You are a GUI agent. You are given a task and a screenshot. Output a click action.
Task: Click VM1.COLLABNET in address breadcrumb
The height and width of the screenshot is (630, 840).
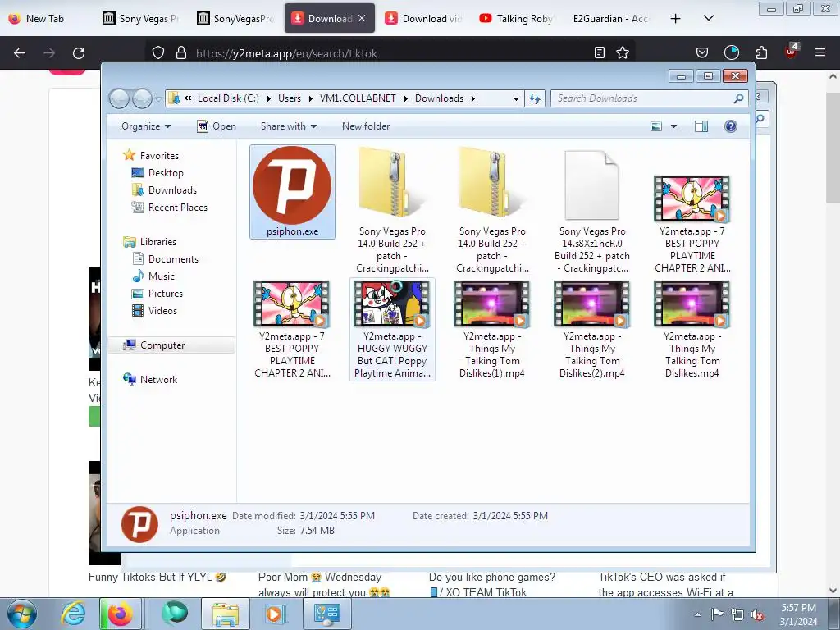point(358,98)
